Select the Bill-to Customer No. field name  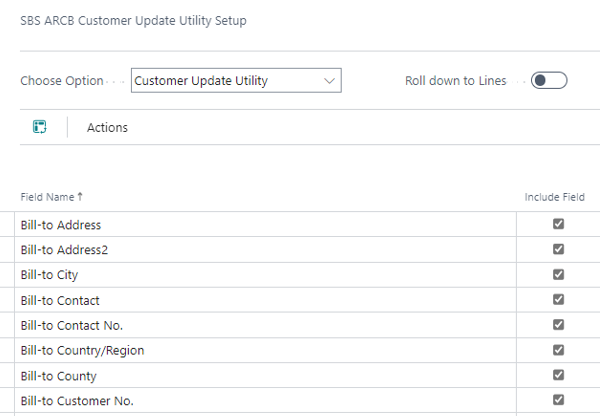click(x=77, y=401)
